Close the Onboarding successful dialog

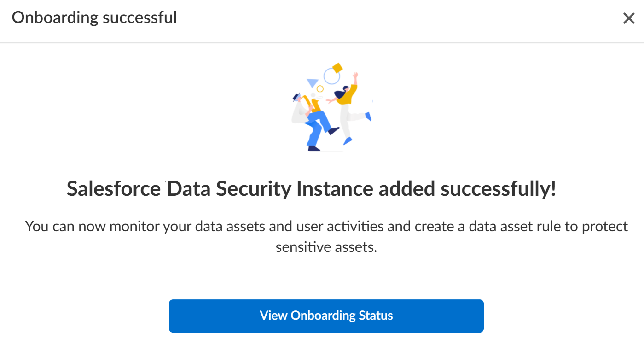628,18
